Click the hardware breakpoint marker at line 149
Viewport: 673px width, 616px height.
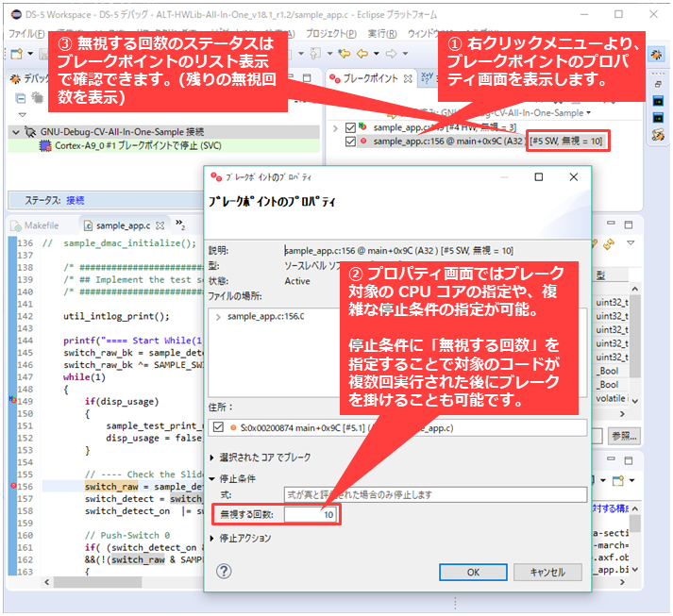coord(13,400)
